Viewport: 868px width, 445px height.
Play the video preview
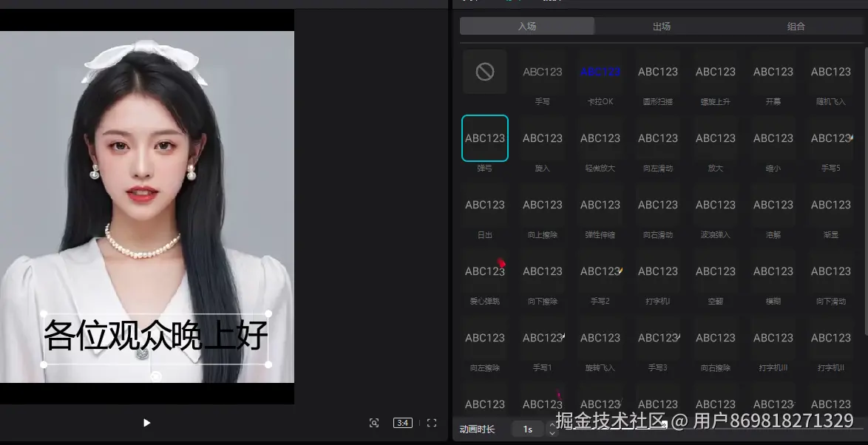coord(146,422)
